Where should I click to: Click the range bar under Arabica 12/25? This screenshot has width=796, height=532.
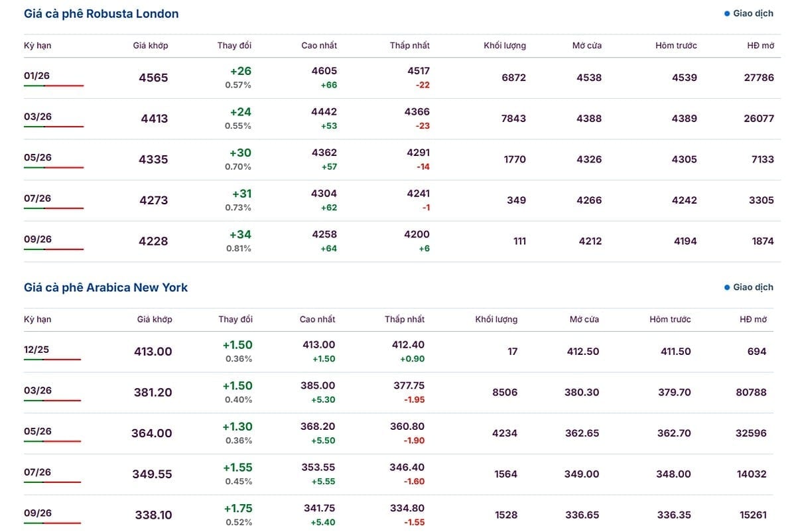[x=52, y=360]
